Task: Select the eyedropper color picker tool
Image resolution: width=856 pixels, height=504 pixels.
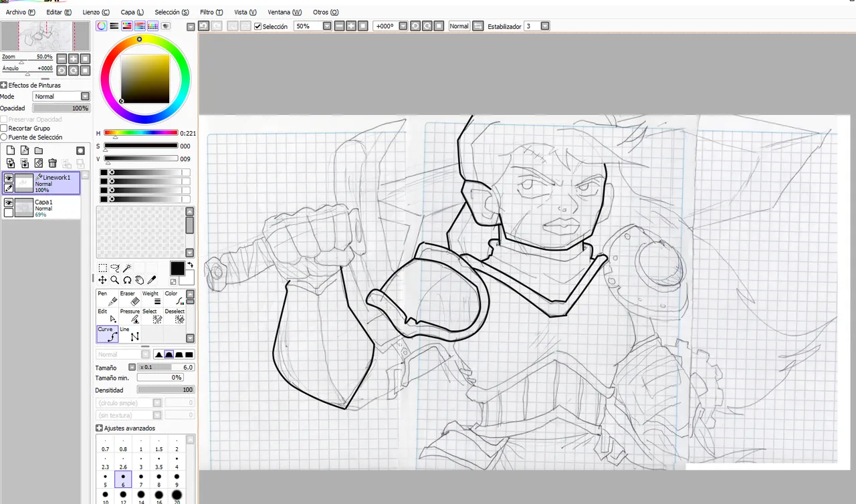Action: point(152,280)
